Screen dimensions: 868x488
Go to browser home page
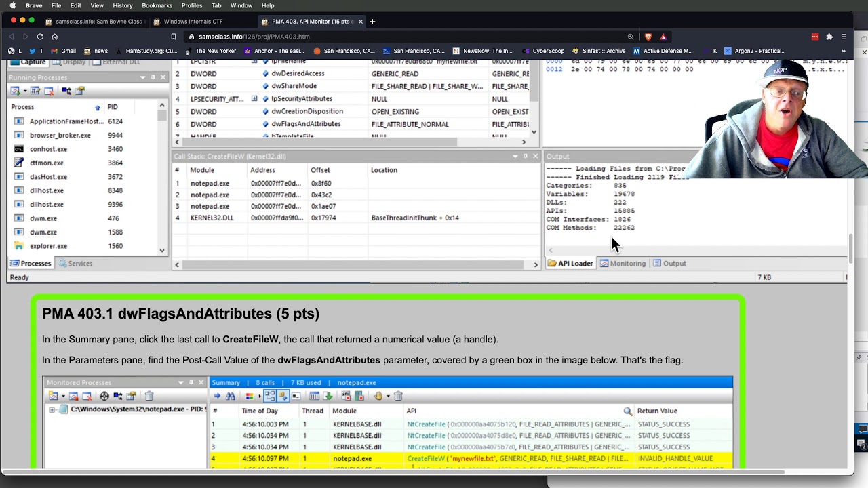point(54,37)
